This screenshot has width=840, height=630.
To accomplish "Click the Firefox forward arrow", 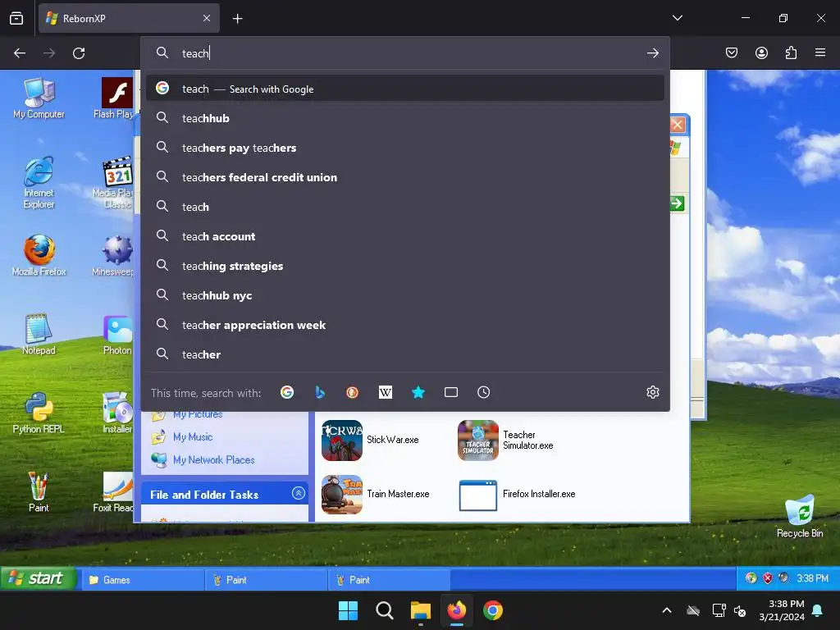I will 48,53.
